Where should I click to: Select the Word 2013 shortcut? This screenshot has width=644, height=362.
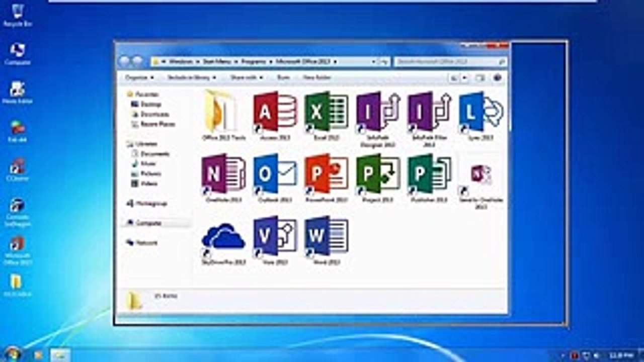point(327,241)
